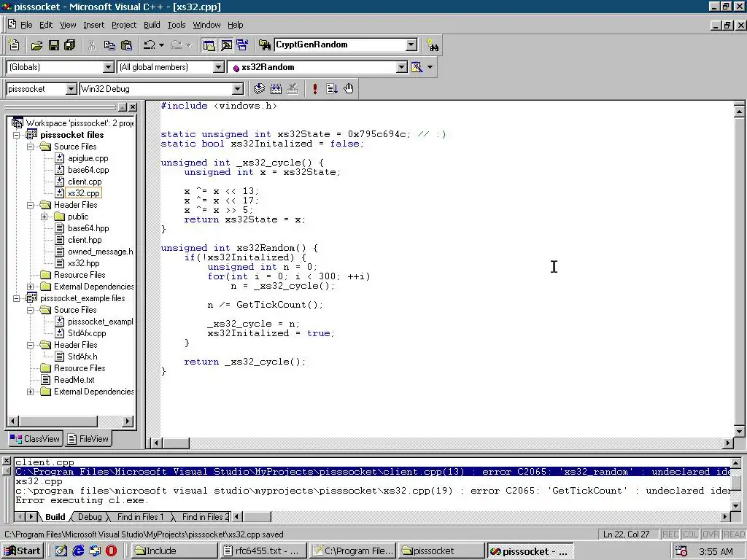Close the workspace panel with X button
Screen dimensions: 747x560
tap(133, 107)
